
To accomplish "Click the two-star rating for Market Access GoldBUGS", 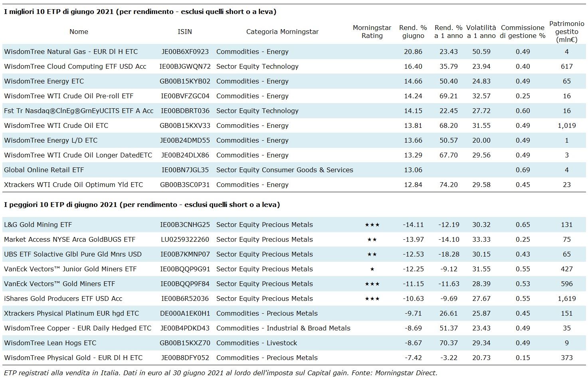I will point(372,240).
